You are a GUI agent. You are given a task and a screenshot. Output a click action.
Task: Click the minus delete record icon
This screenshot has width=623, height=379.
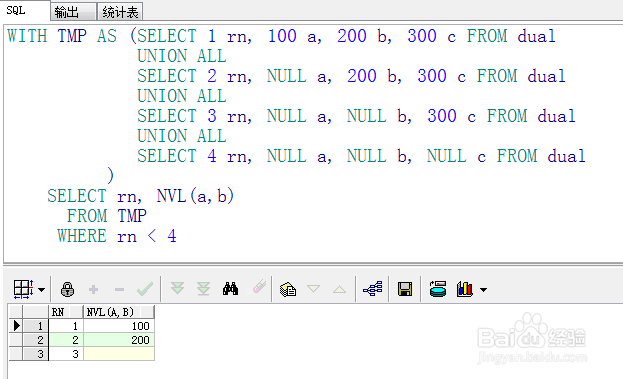[x=119, y=289]
